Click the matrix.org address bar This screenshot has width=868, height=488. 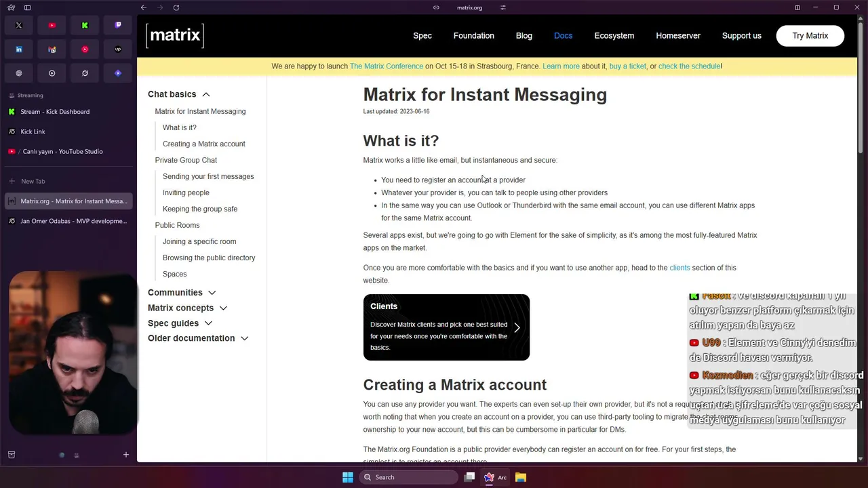(x=469, y=7)
